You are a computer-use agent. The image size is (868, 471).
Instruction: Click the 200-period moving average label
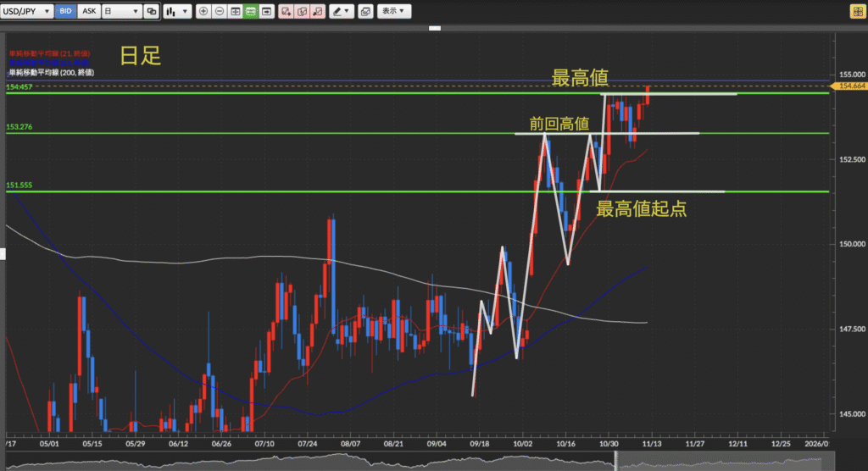(50, 73)
